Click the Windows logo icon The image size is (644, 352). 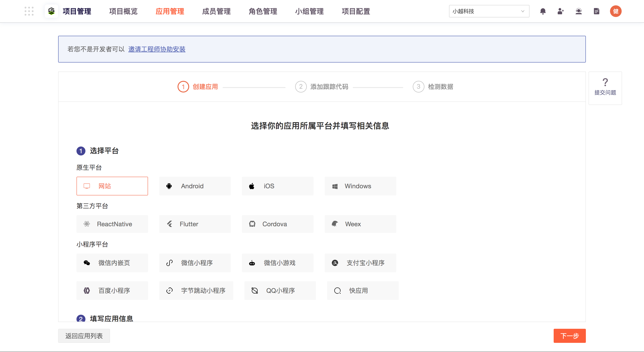coord(335,186)
